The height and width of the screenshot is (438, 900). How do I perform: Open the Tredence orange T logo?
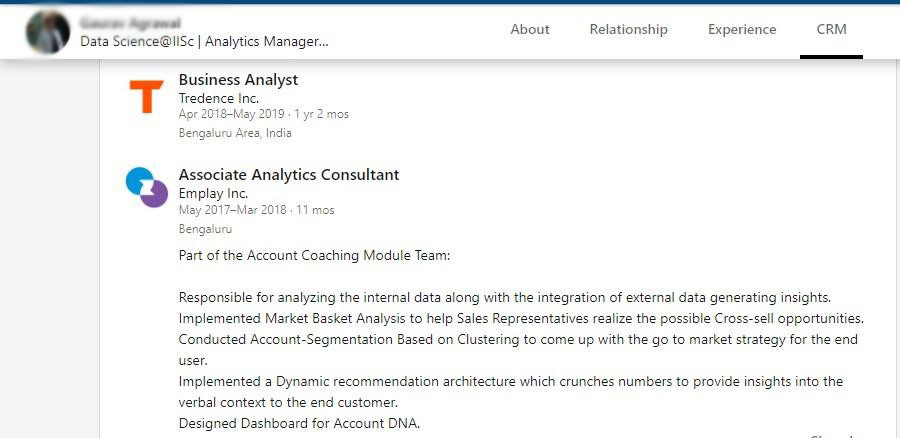[146, 96]
